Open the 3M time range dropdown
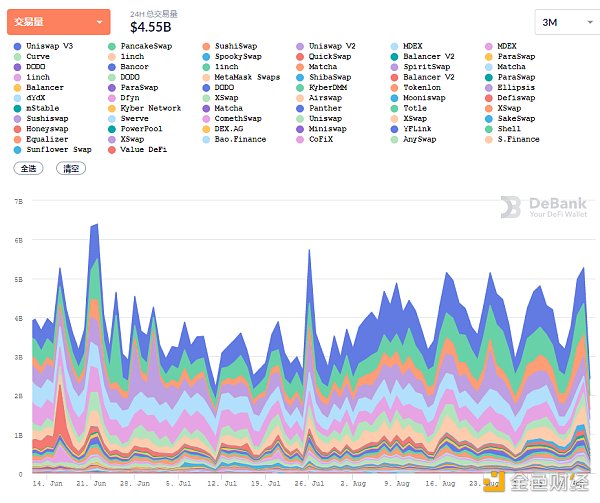 point(562,22)
